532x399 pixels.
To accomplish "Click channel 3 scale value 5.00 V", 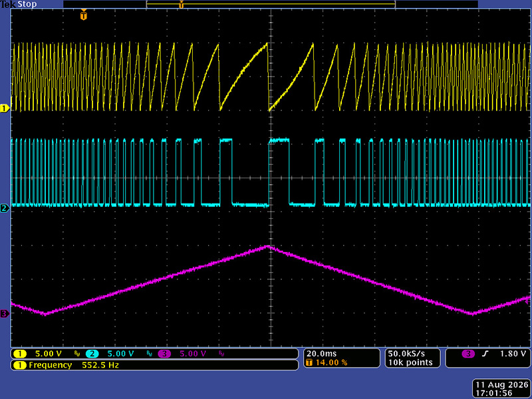I will (x=193, y=354).
